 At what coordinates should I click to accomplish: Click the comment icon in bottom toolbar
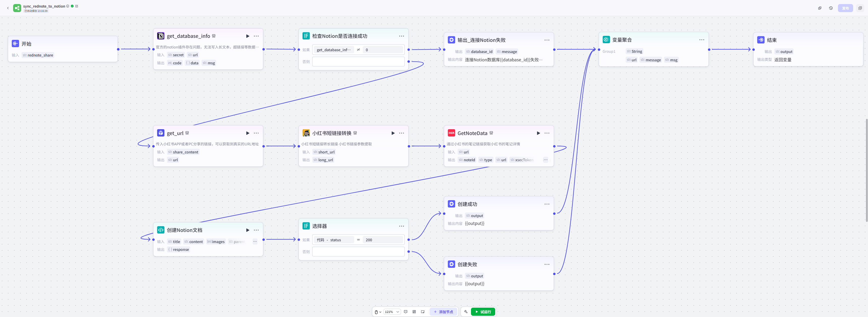[405, 312]
